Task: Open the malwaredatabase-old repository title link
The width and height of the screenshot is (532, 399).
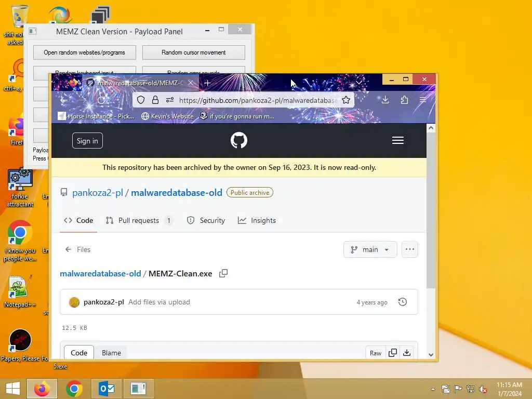Action: pyautogui.click(x=177, y=193)
